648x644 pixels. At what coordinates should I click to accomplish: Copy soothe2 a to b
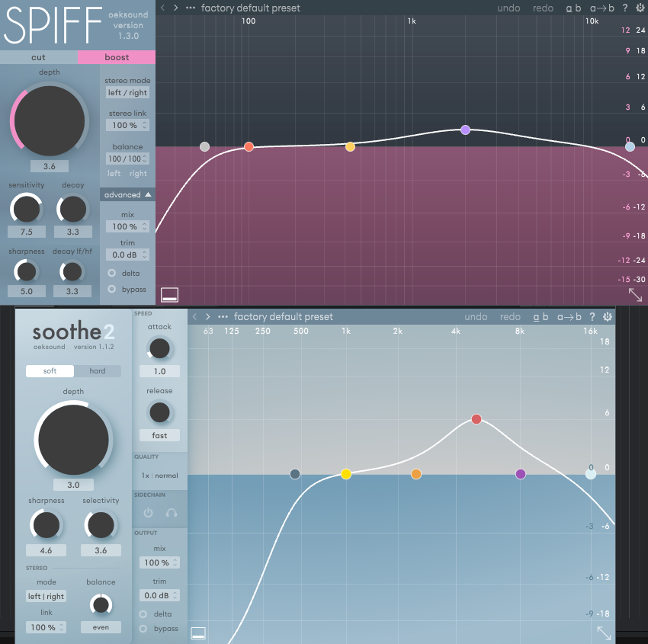(x=569, y=317)
